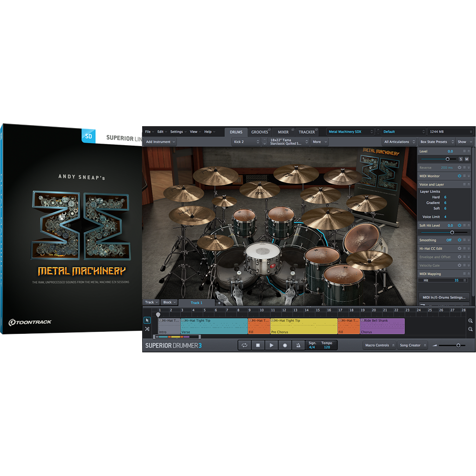Expand the MIDI Monitor section
This screenshot has width=476, height=476.
point(468,176)
